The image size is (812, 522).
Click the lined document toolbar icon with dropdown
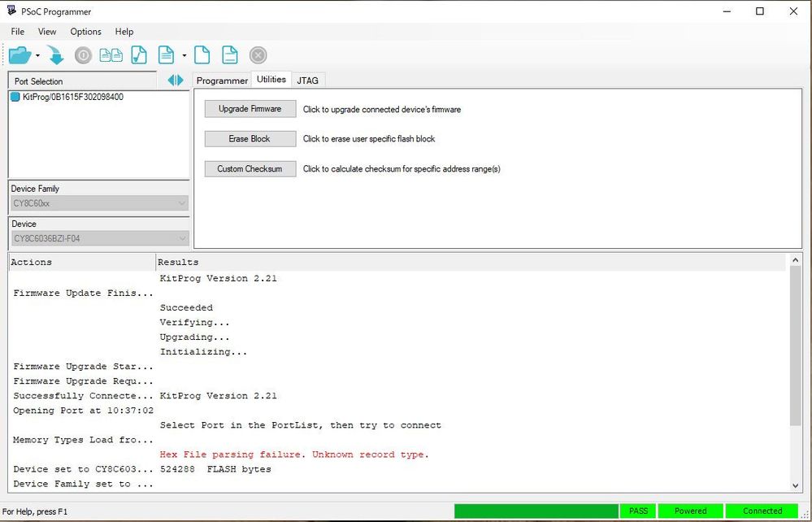click(x=167, y=55)
